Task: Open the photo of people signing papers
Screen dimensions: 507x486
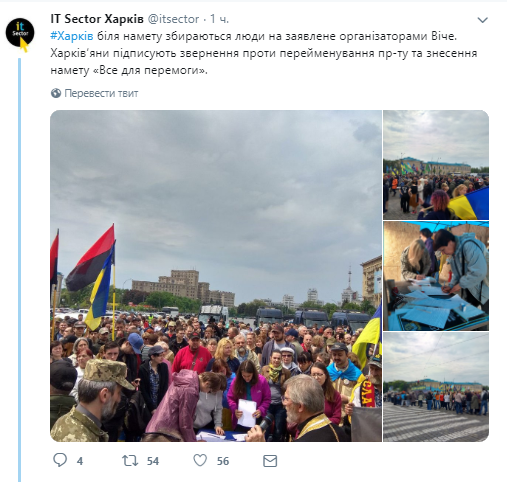Action: (436, 276)
